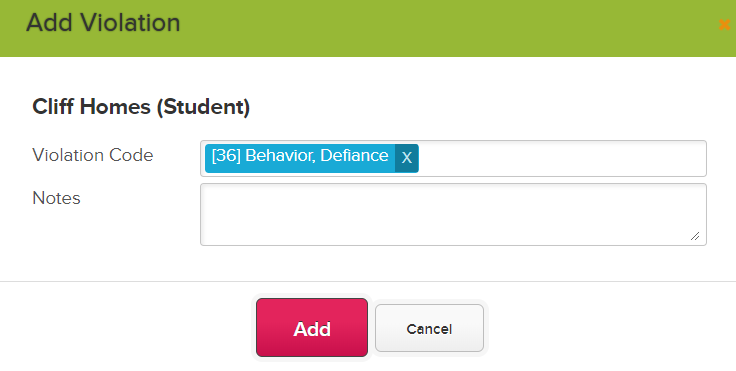736x371 pixels.
Task: Click the Add Violation dialog title
Action: (x=103, y=23)
